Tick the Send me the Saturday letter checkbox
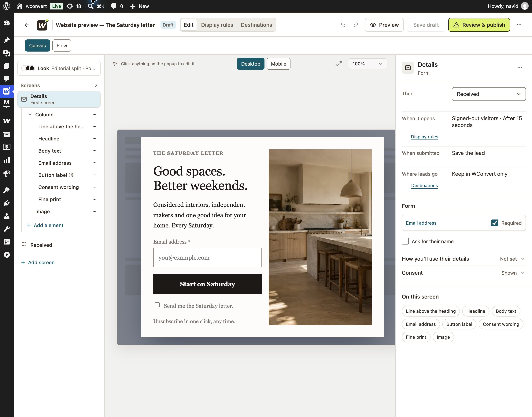This screenshot has width=532, height=417. pos(157,305)
